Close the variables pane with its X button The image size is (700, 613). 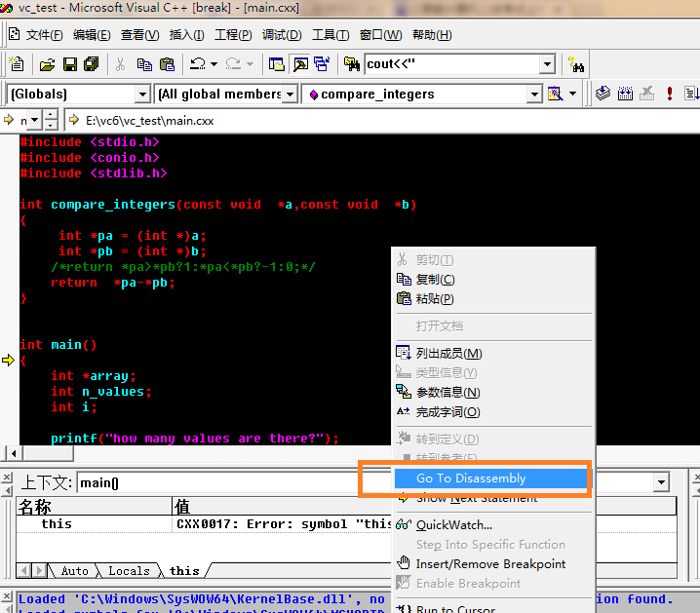(x=6, y=478)
